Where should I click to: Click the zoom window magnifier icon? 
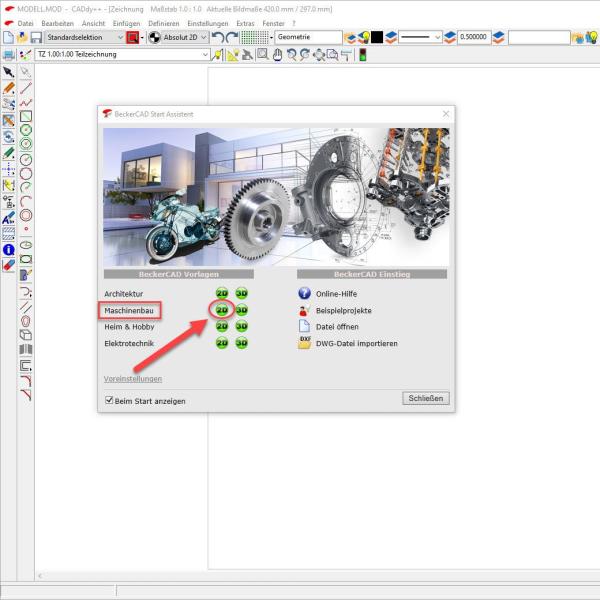[262, 55]
